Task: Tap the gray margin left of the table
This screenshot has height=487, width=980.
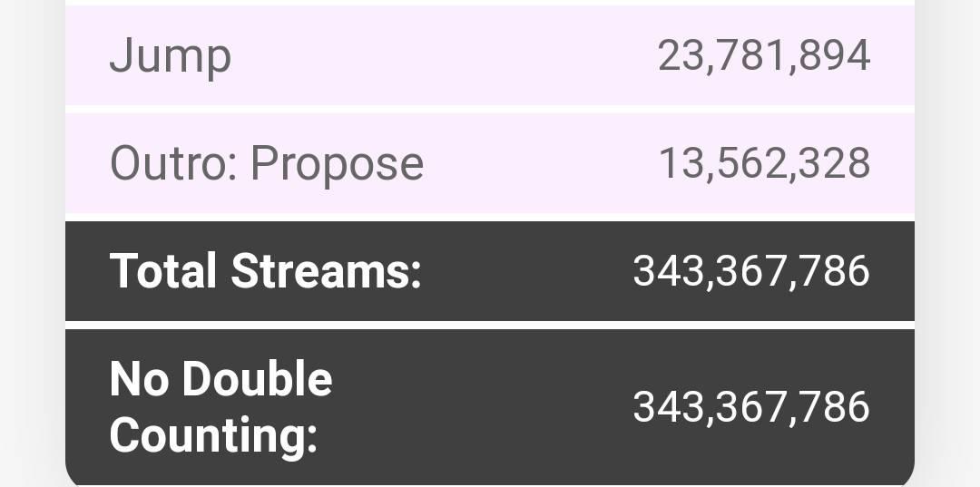Action: pos(32,245)
